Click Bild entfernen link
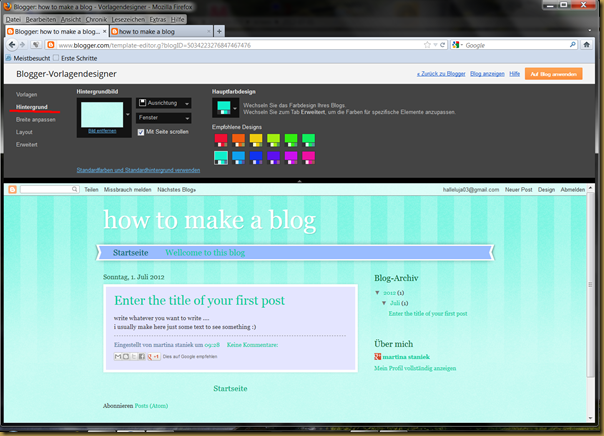The image size is (604, 436). (102, 131)
